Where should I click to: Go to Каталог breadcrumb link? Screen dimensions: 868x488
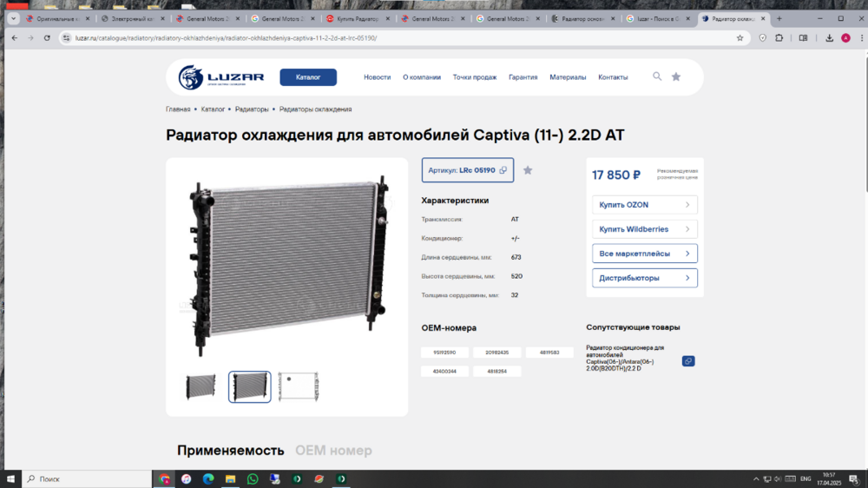coord(213,109)
